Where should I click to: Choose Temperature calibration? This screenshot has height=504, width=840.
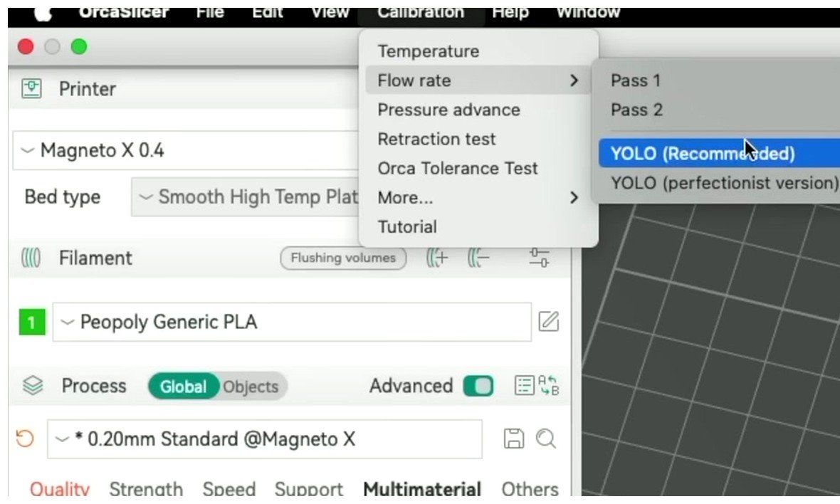tap(478, 51)
